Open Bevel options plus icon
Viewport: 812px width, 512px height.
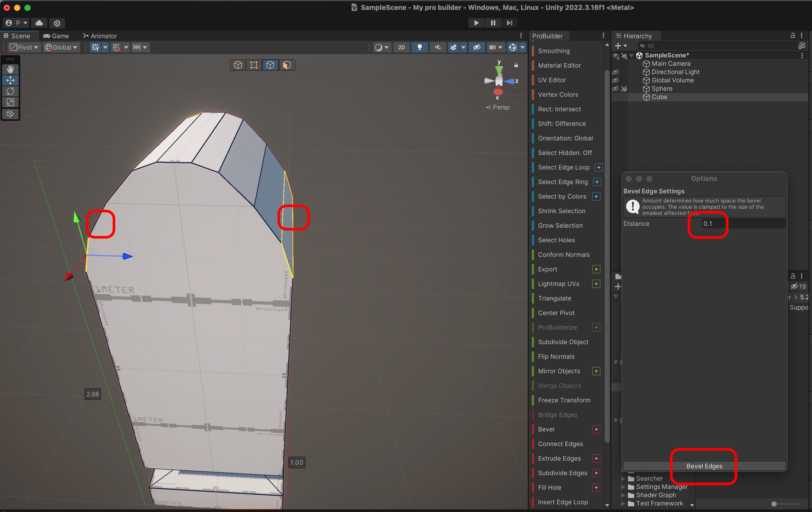pos(596,429)
